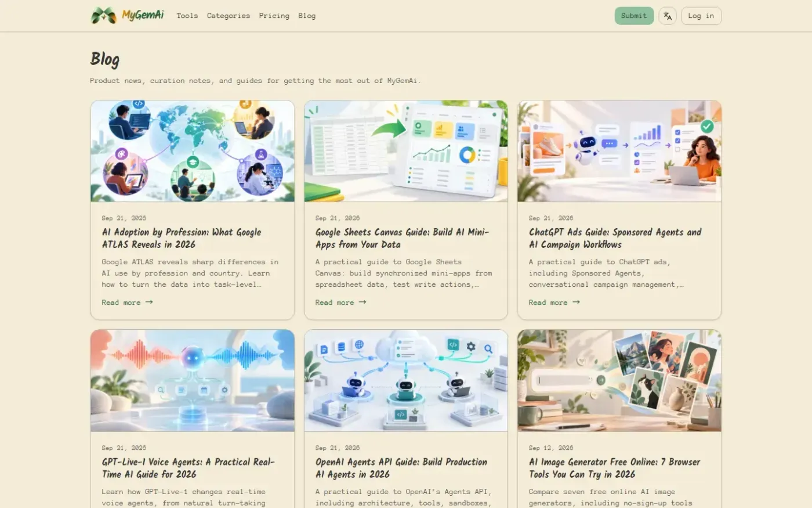Click the Google ATLAS article description text
This screenshot has height=508, width=812.
(x=190, y=273)
